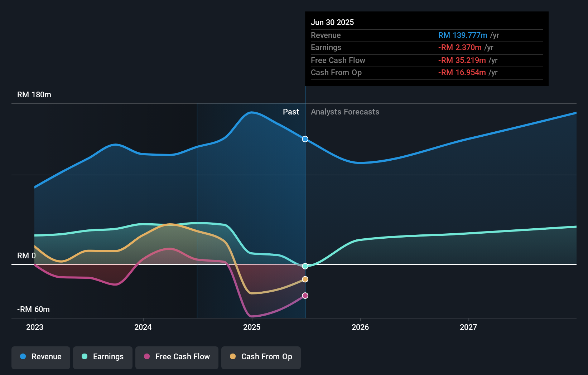This screenshot has height=375, width=588.
Task: Select the orange Cash From Op legend dot
Action: click(x=233, y=357)
